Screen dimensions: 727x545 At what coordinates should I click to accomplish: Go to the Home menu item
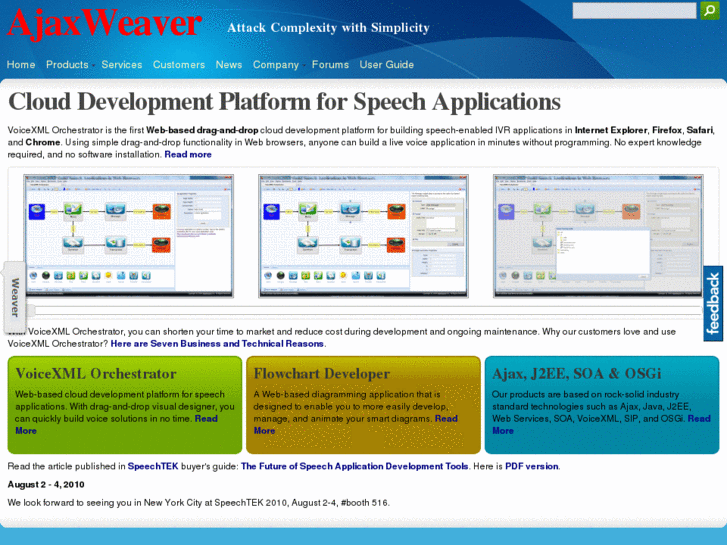click(21, 64)
